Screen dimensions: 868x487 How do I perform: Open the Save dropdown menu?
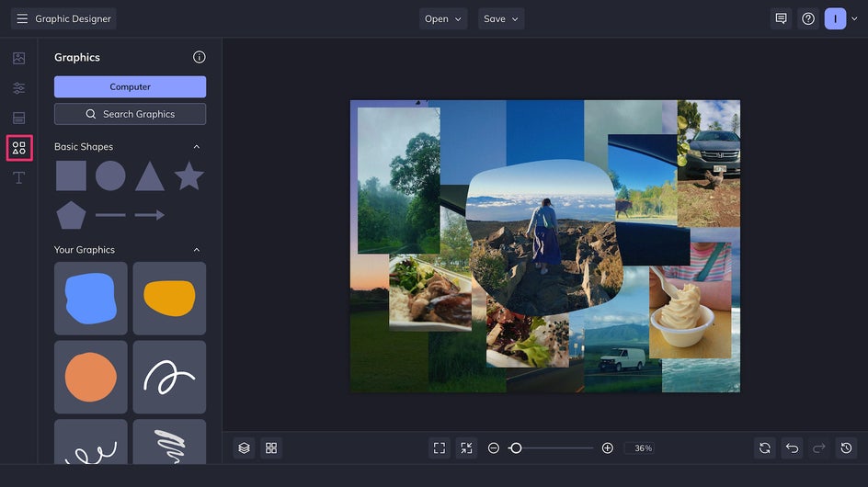click(501, 18)
